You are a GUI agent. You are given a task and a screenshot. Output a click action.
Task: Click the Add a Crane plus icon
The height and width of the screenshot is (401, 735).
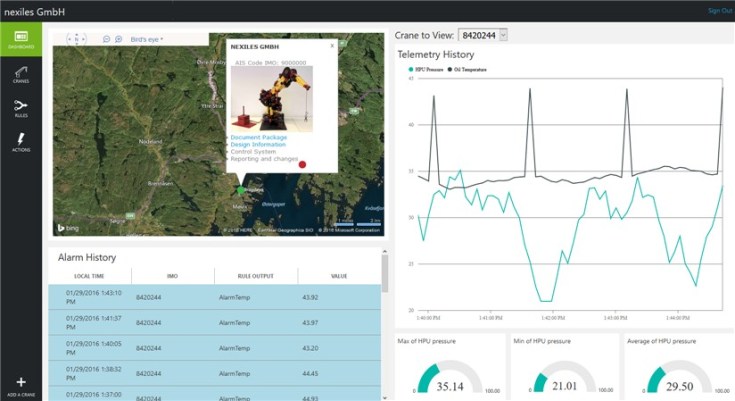[20, 385]
